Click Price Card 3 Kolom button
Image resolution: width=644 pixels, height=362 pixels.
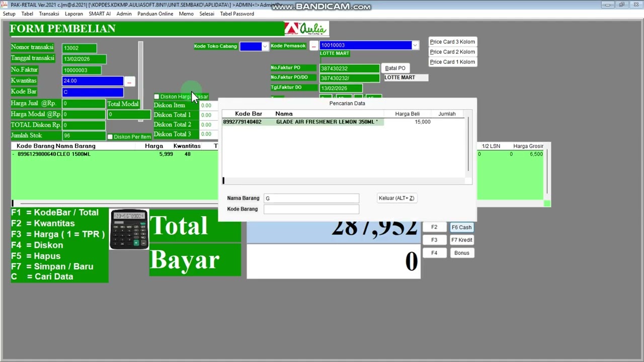tap(452, 42)
